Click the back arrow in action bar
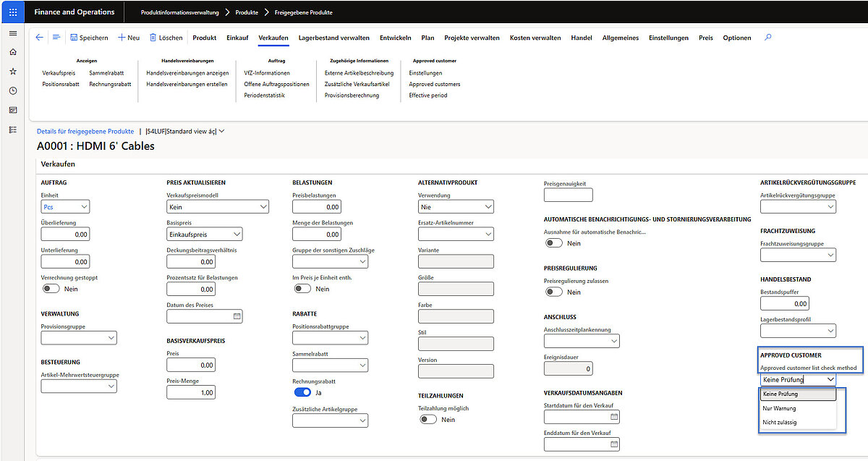868x461 pixels. tap(39, 38)
